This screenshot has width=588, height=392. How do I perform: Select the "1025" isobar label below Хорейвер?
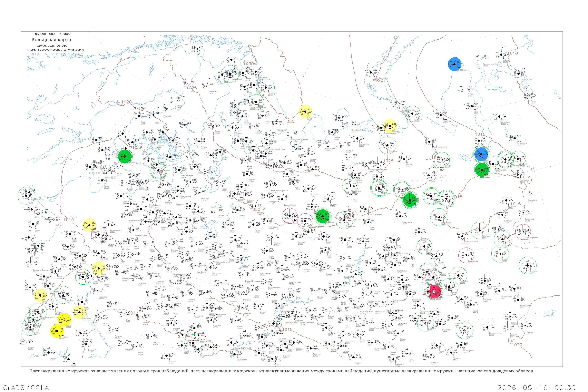388,161
